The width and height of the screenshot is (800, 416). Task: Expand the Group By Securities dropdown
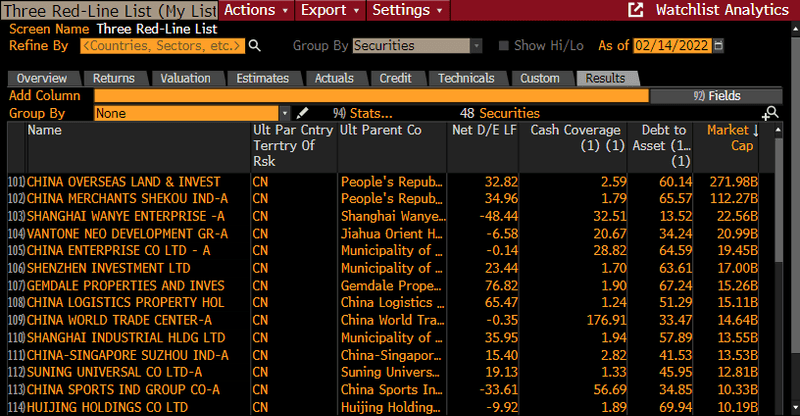[x=476, y=46]
